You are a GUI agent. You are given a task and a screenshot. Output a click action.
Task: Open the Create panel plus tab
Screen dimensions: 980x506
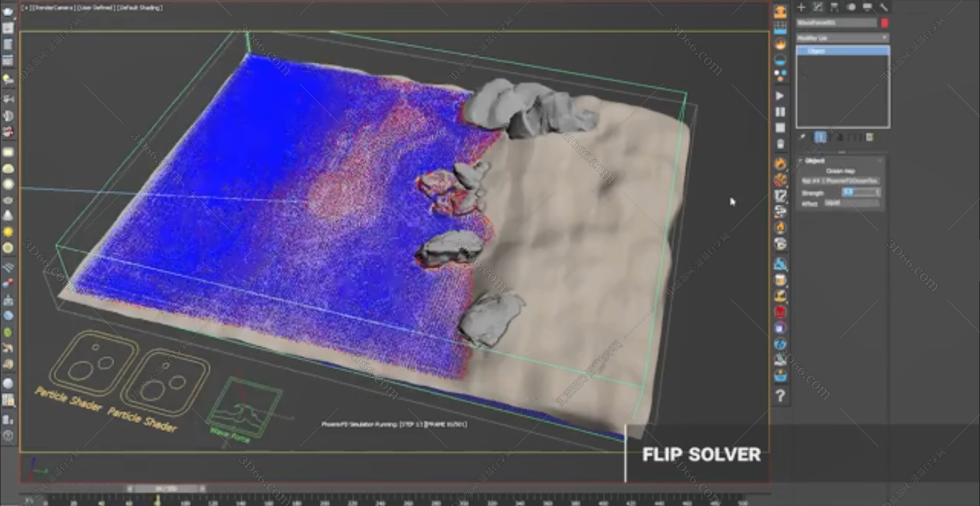[x=802, y=7]
